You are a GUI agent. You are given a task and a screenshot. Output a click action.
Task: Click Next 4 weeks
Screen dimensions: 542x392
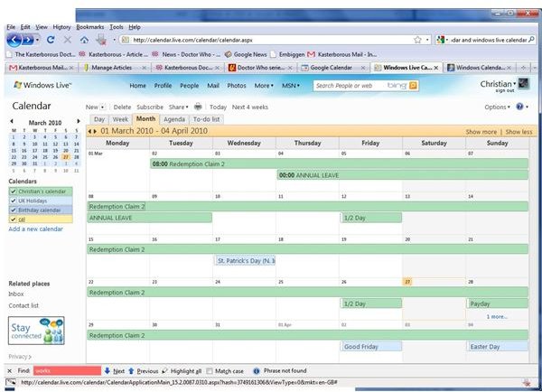point(250,107)
